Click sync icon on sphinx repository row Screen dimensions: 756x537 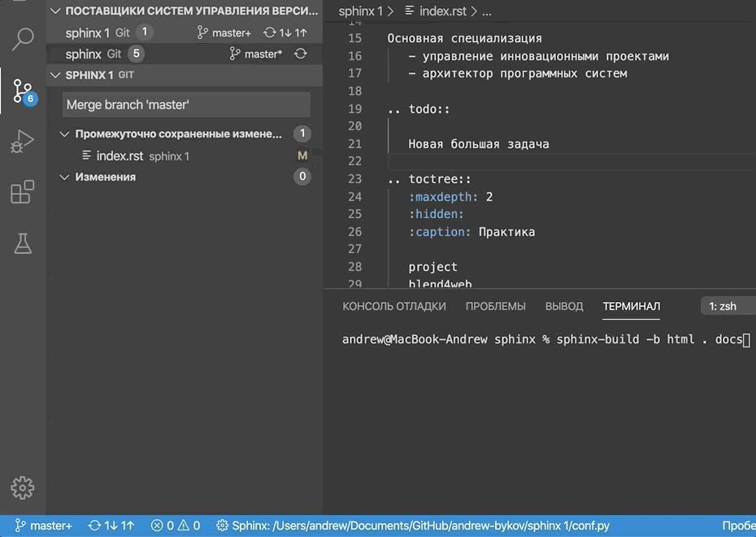click(x=301, y=54)
